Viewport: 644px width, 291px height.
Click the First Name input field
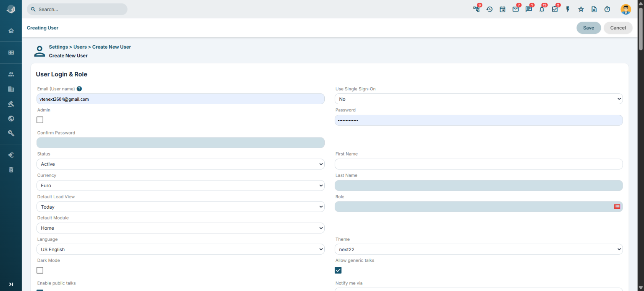[478, 164]
